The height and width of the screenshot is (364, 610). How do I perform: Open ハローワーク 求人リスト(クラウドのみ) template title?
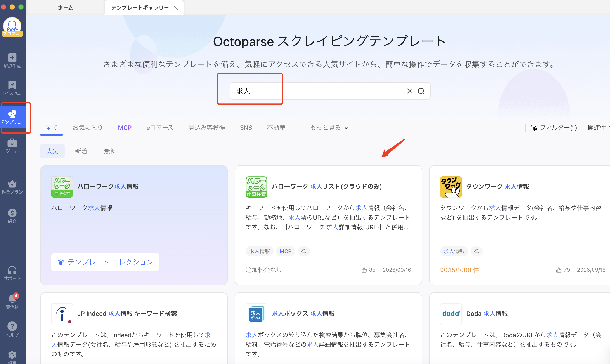click(327, 186)
